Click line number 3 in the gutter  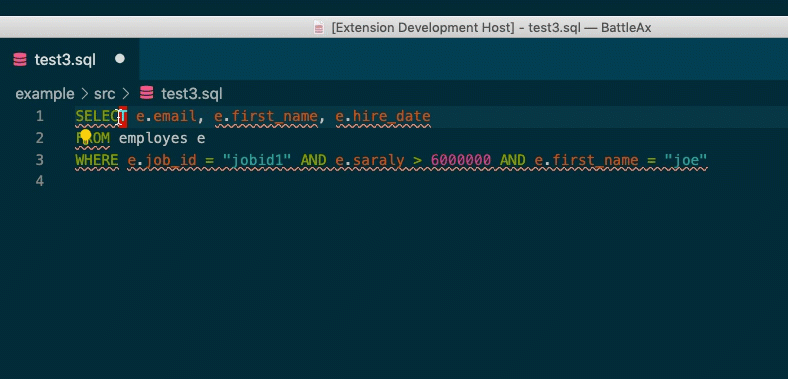click(x=40, y=160)
